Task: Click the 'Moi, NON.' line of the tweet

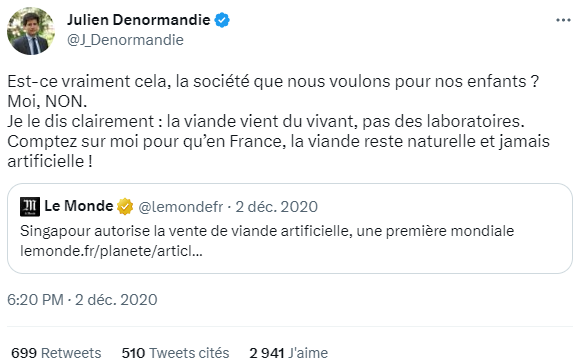Action: (x=47, y=101)
